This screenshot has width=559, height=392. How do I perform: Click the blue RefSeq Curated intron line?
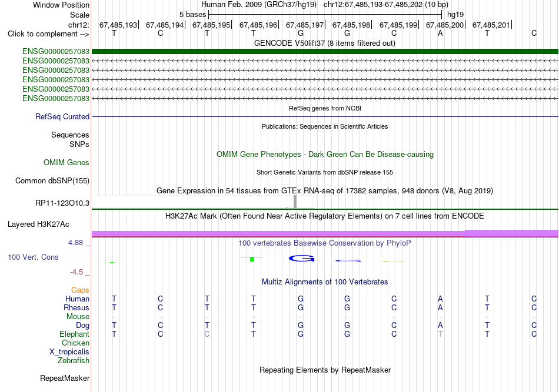coord(325,116)
